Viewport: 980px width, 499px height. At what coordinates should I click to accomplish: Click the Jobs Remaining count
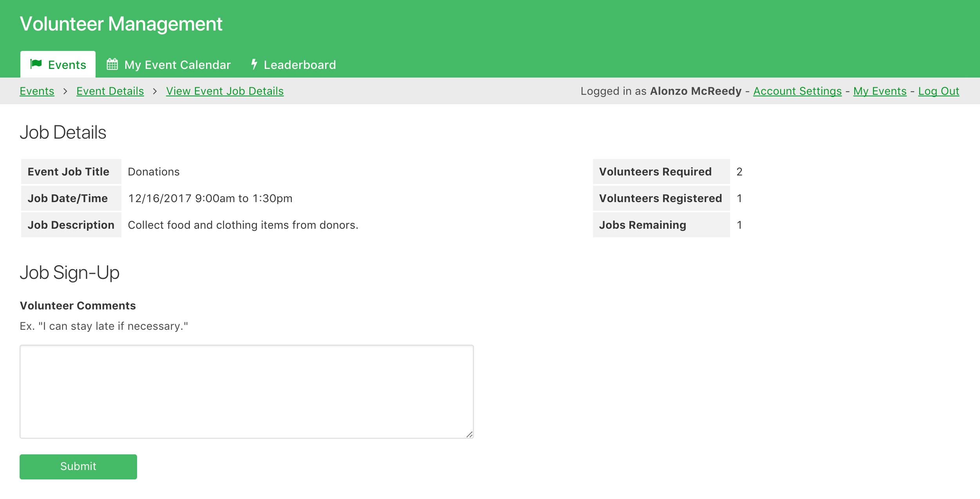pos(740,224)
